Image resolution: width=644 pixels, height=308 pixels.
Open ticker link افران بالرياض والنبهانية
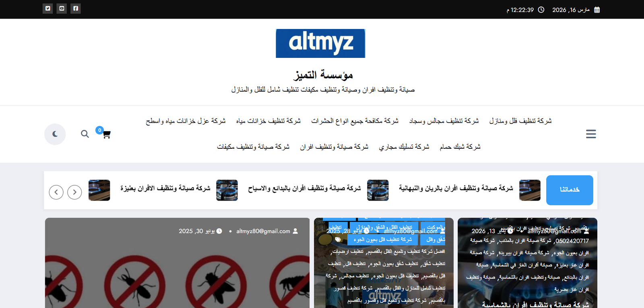456,188
